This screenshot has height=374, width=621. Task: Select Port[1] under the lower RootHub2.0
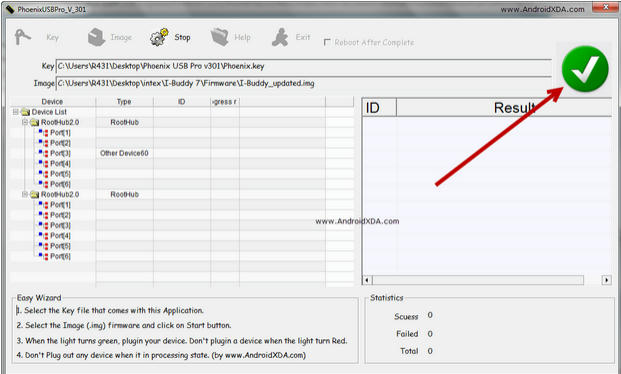coord(60,205)
